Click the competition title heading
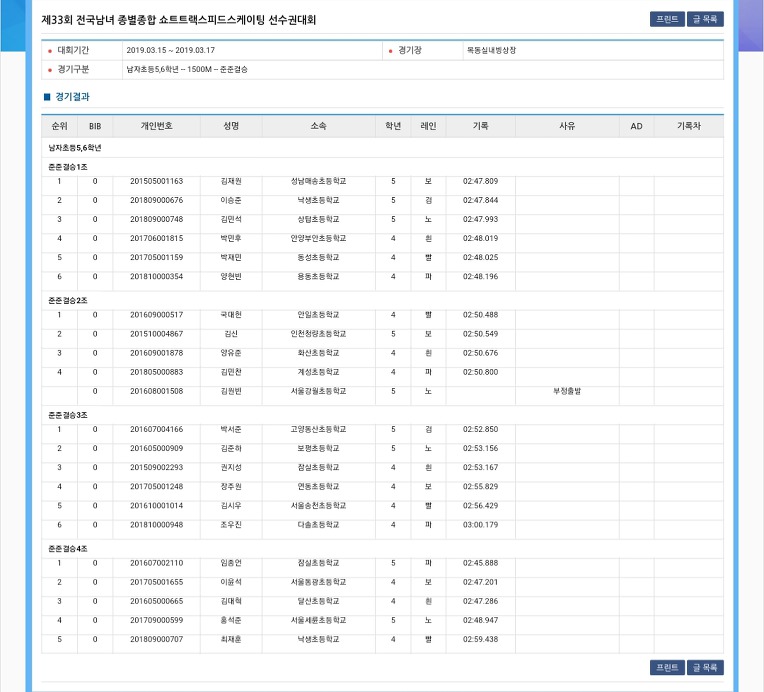 (190, 19)
